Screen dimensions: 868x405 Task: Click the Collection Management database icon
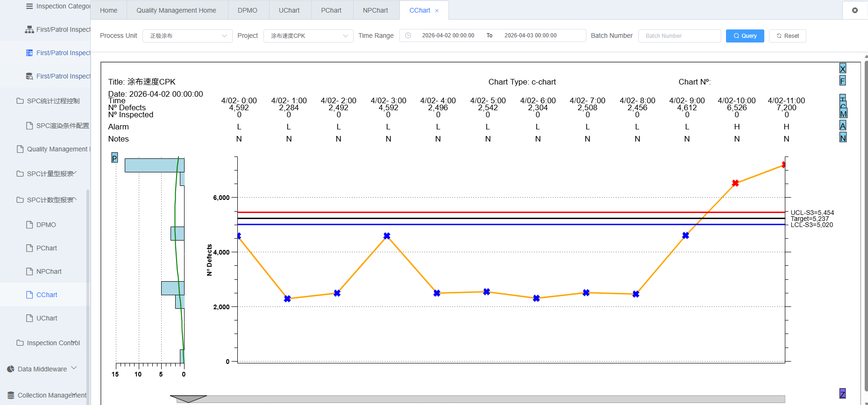[11, 395]
